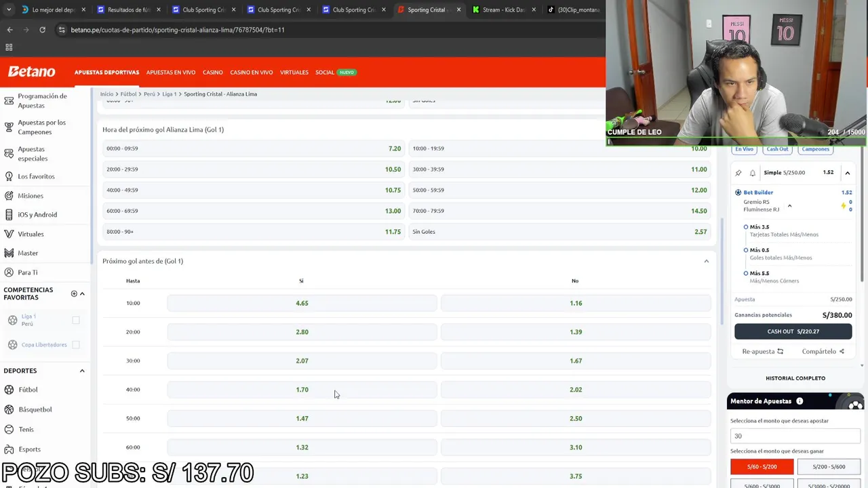Switch to Resultados de fútbol browser tab
Viewport: 868px width, 488px height.
point(128,9)
